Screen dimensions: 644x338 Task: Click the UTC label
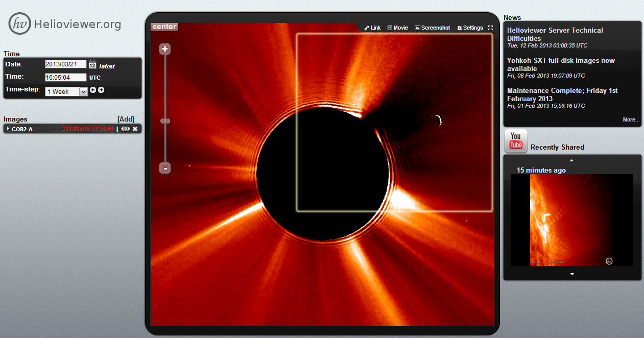(x=95, y=78)
